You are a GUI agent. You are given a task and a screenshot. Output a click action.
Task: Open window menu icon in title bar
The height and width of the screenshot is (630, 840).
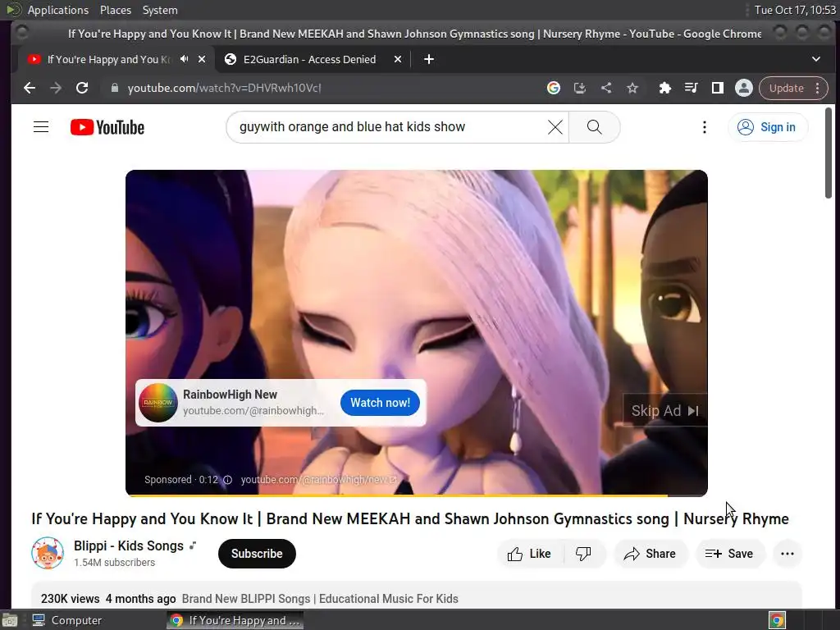pyautogui.click(x=21, y=33)
